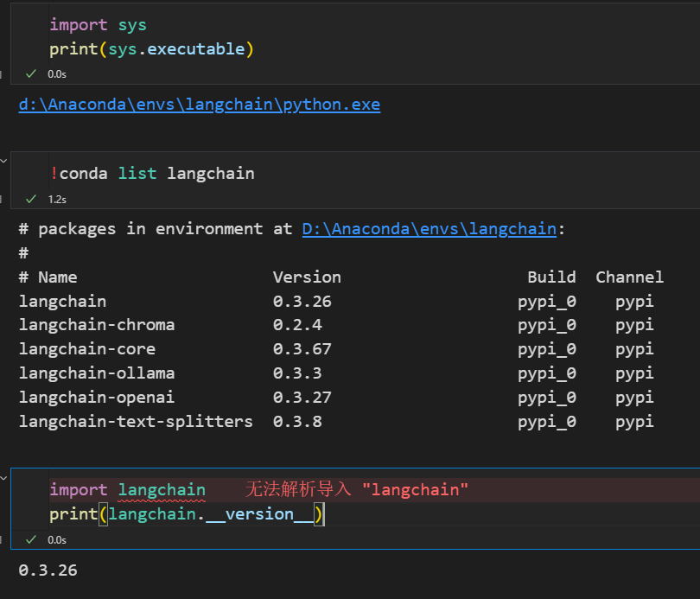Click the success checkmark beside 1.2s

pyautogui.click(x=31, y=199)
